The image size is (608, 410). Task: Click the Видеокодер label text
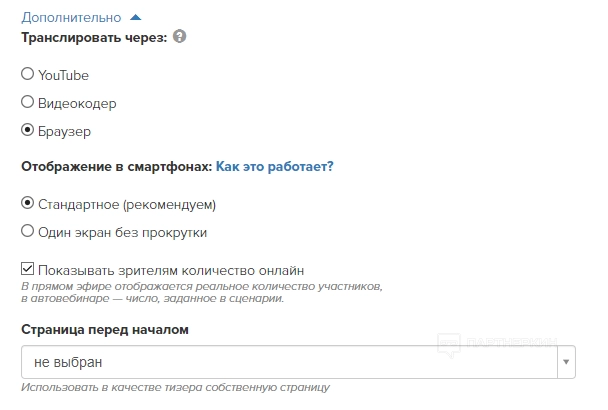point(77,103)
